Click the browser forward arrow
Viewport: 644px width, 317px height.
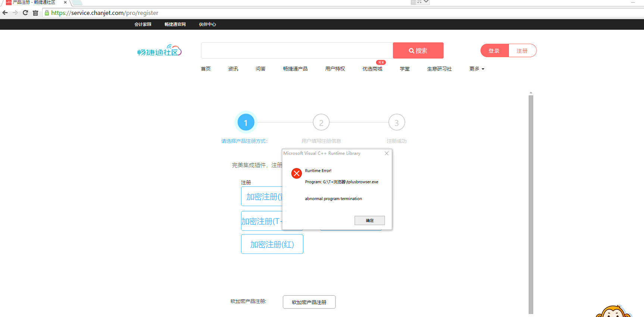click(x=15, y=13)
